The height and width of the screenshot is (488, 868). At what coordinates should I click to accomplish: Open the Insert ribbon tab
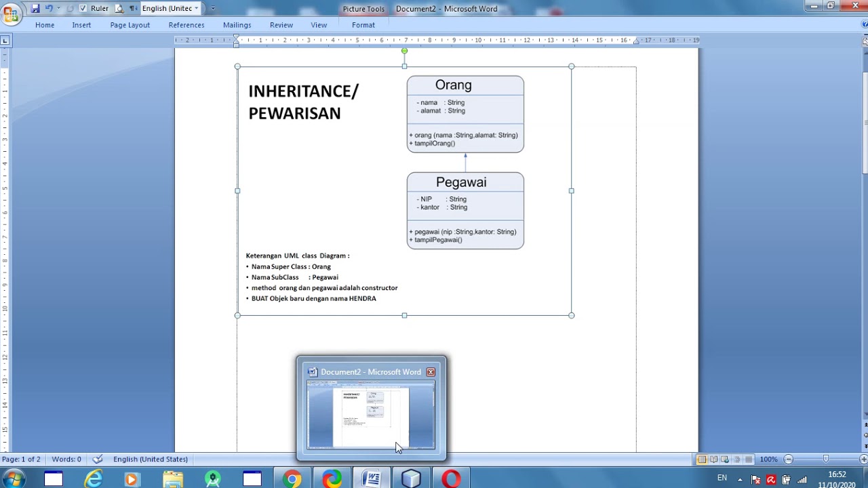coord(81,25)
